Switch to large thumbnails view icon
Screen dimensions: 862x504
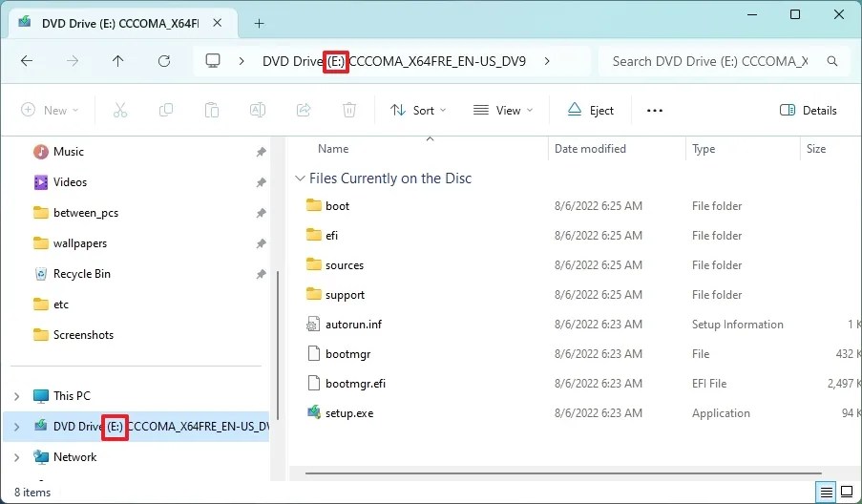(847, 492)
